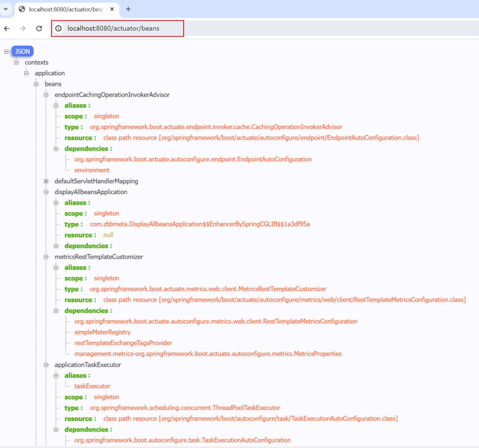Viewport: 479px width, 448px height.
Task: Click the taskExecutor alias entry
Action: [x=92, y=386]
